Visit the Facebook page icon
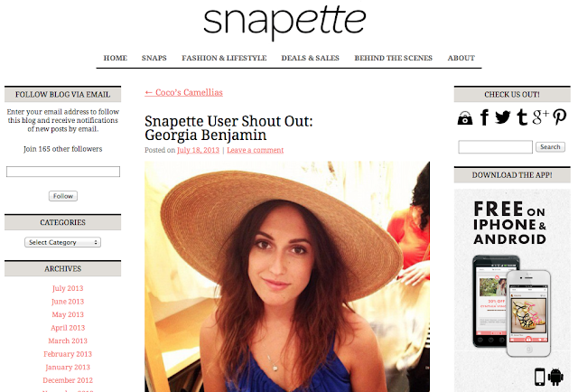The image size is (578, 392). point(484,117)
